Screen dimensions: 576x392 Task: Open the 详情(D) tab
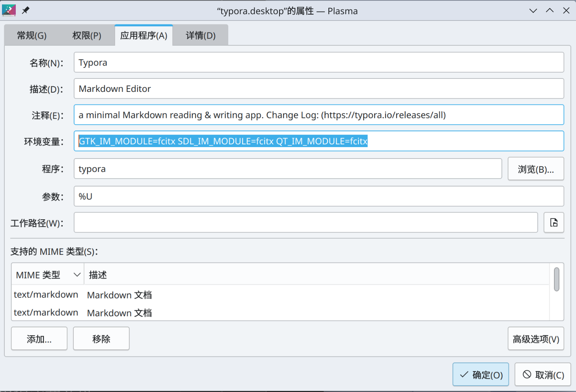tap(201, 35)
